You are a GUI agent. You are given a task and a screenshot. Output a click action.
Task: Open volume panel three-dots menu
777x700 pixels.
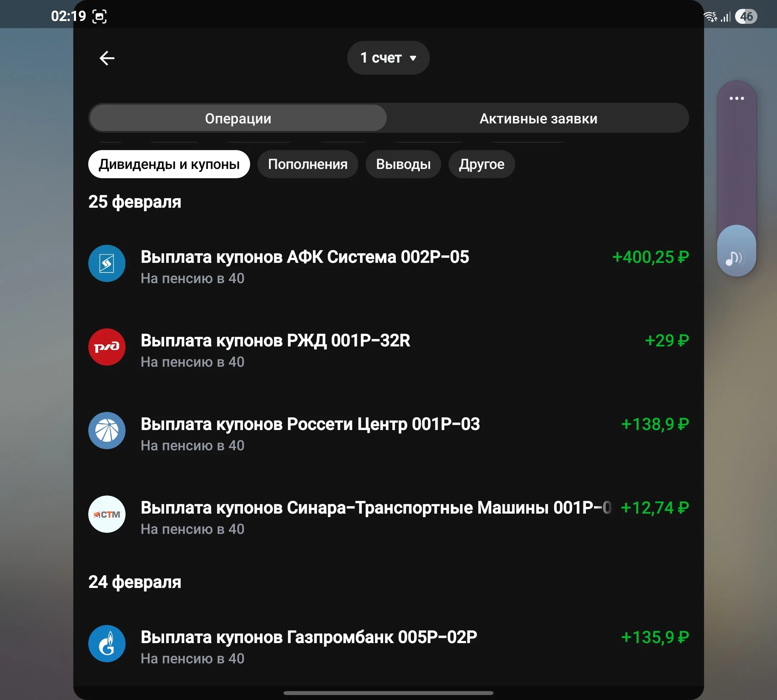click(736, 98)
